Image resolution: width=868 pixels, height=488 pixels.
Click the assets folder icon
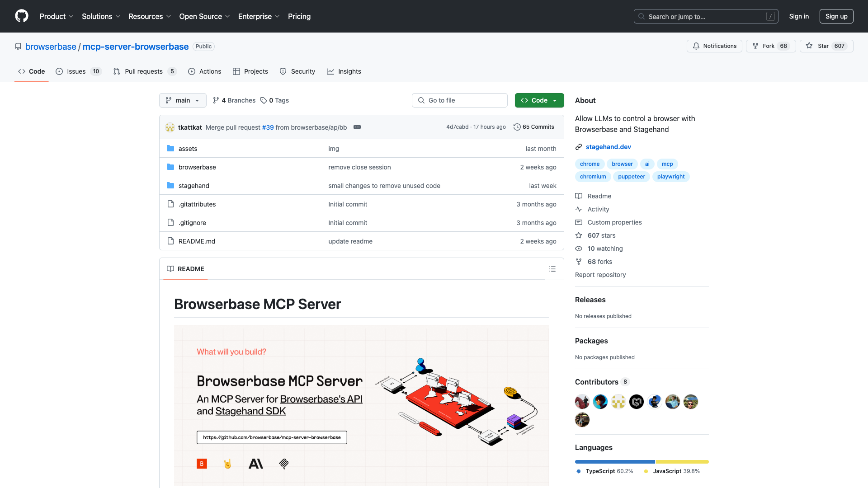(x=170, y=148)
